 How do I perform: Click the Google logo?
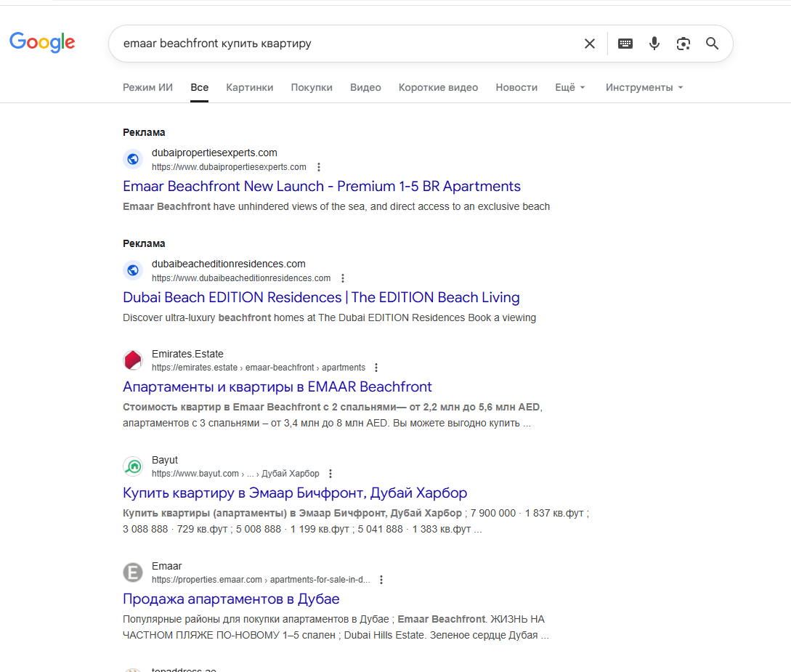pyautogui.click(x=42, y=42)
